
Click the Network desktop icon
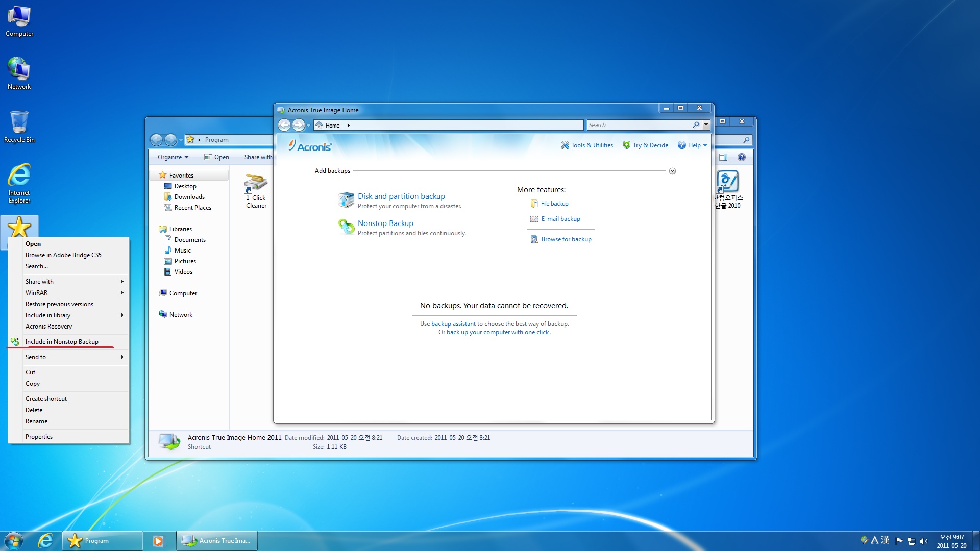click(x=19, y=73)
